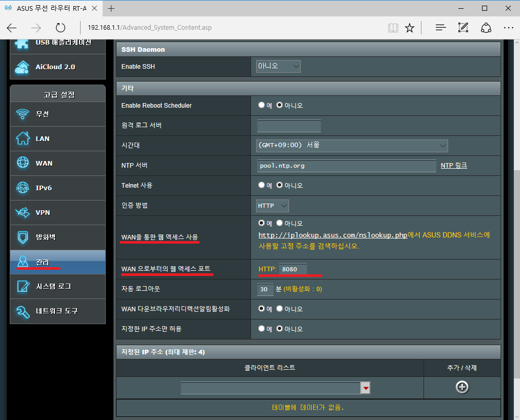Click the auto logout 30 minutes field
520x420 pixels.
pos(265,289)
